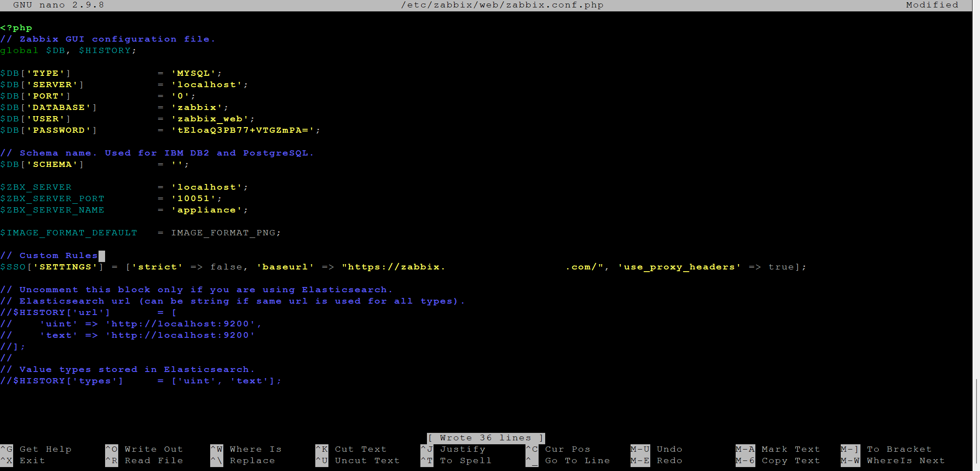Click the Exit shortcut in nano's bar
The image size is (980, 471).
point(23,460)
